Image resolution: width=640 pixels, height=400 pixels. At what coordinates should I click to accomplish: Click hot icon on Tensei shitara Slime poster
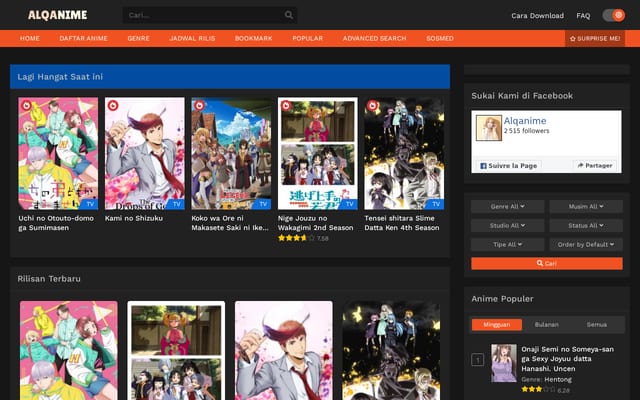tap(373, 106)
